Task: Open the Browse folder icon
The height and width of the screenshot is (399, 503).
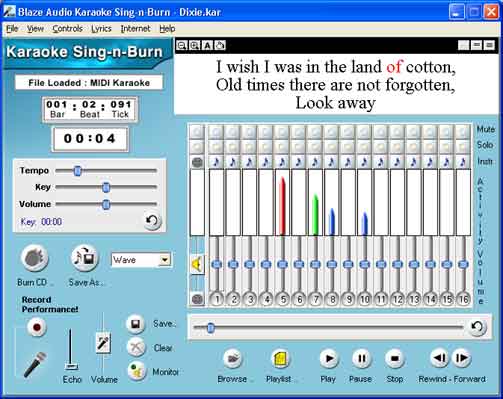Action: click(x=232, y=359)
